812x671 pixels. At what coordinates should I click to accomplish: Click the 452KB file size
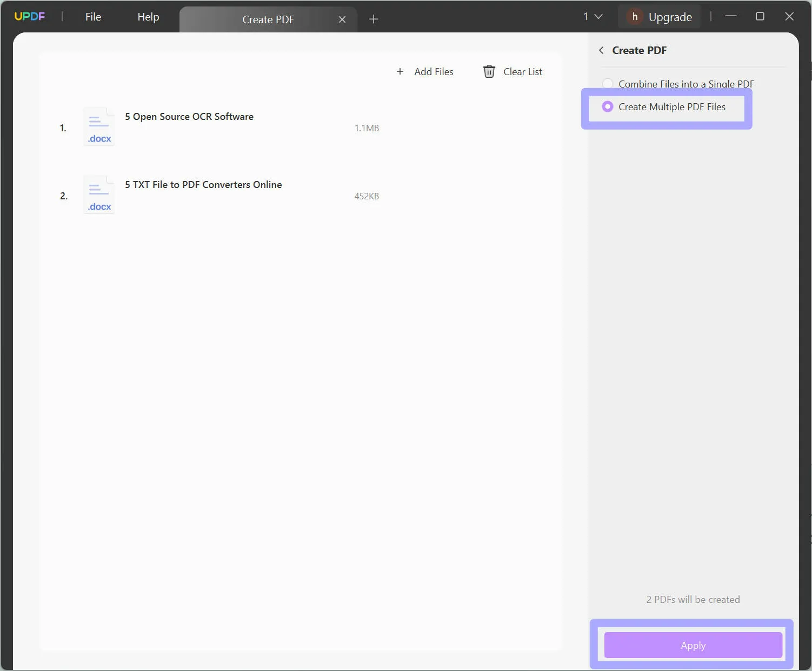[x=367, y=196]
